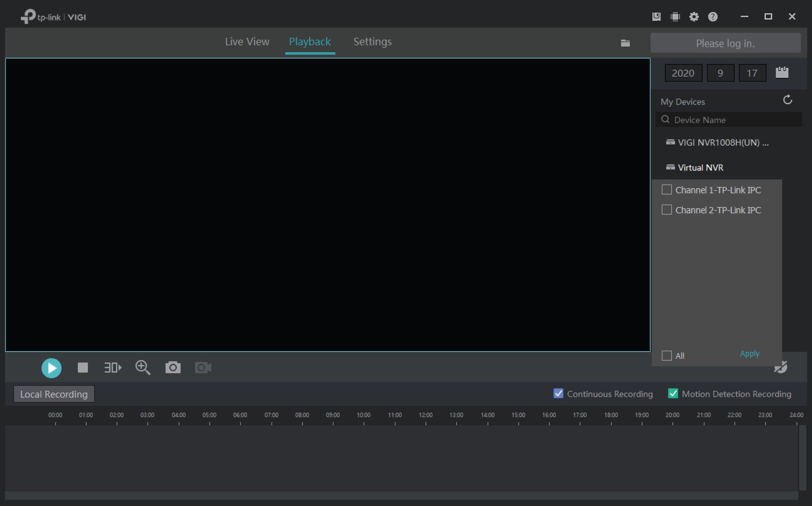Click the Stop playback square icon
This screenshot has width=812, height=506.
click(x=83, y=368)
